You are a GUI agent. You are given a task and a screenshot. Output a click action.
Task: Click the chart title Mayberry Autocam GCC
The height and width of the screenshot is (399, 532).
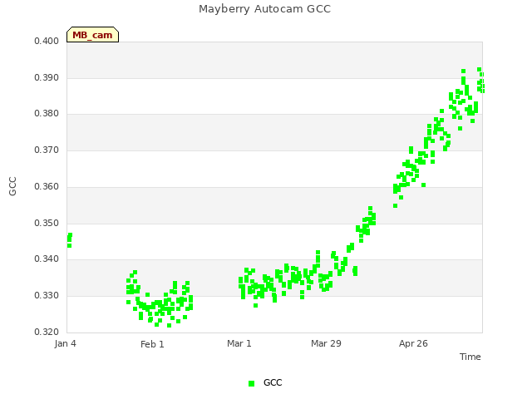tap(264, 9)
